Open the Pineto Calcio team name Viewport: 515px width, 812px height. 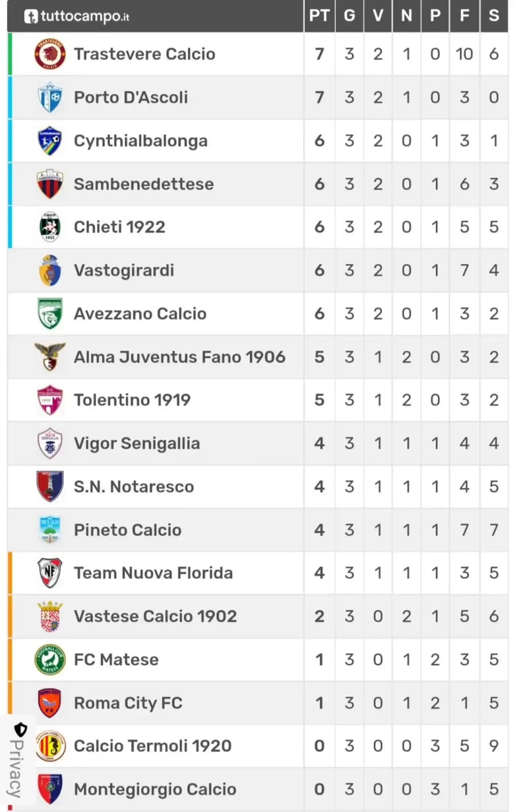128,530
